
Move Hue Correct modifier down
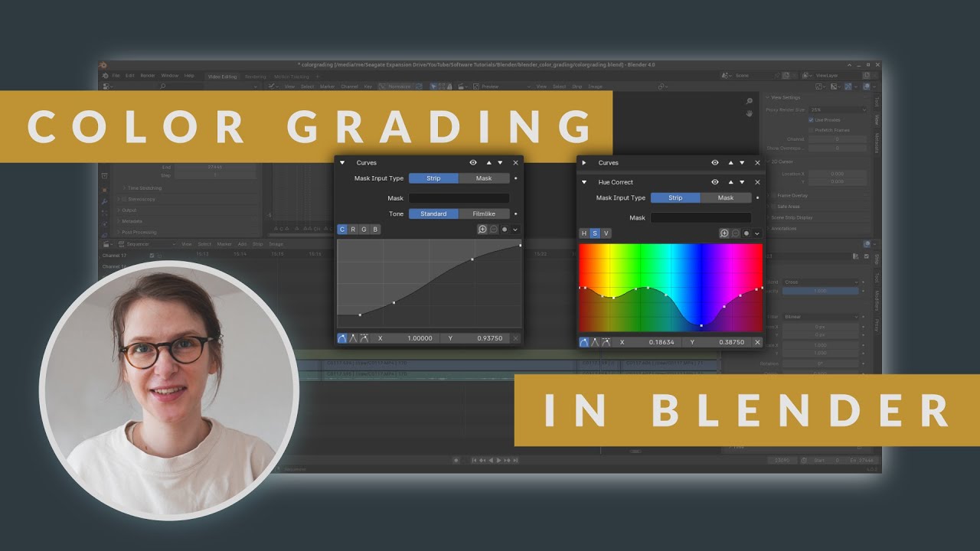pos(742,182)
